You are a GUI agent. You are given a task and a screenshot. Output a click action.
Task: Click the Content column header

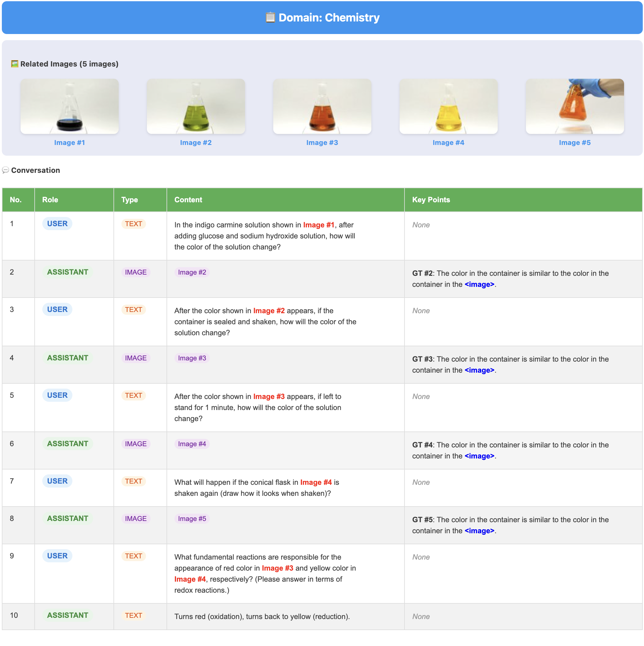(x=188, y=200)
